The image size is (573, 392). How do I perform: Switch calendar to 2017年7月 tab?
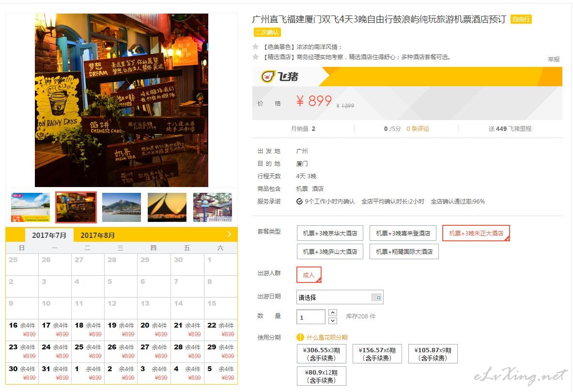point(49,235)
